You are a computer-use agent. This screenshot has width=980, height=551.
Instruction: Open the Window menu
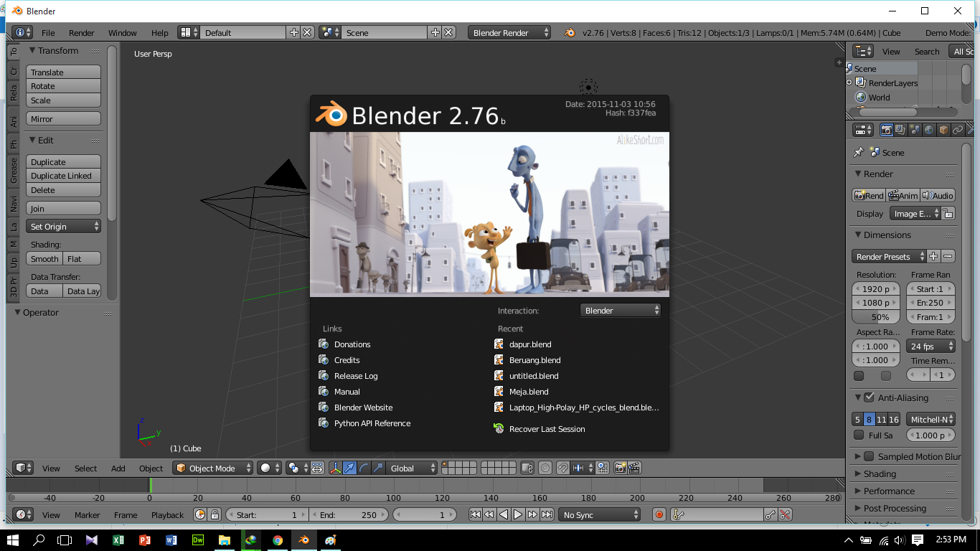123,32
